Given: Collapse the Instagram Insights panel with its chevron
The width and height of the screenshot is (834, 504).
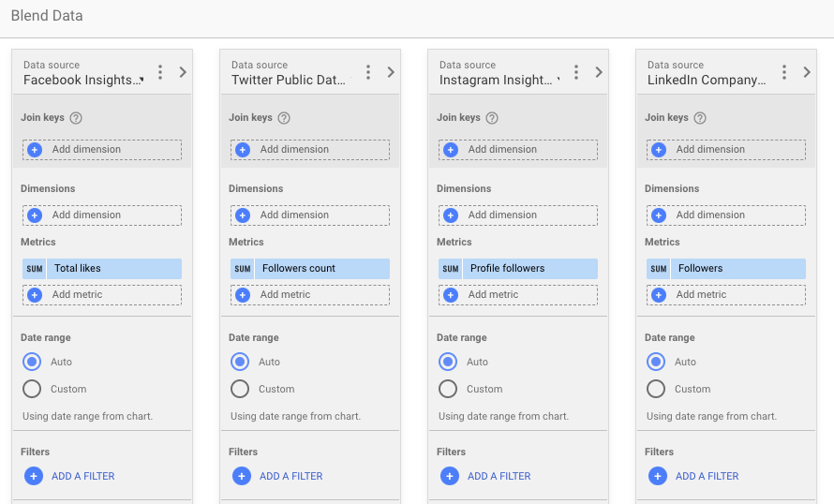Looking at the screenshot, I should tap(599, 72).
